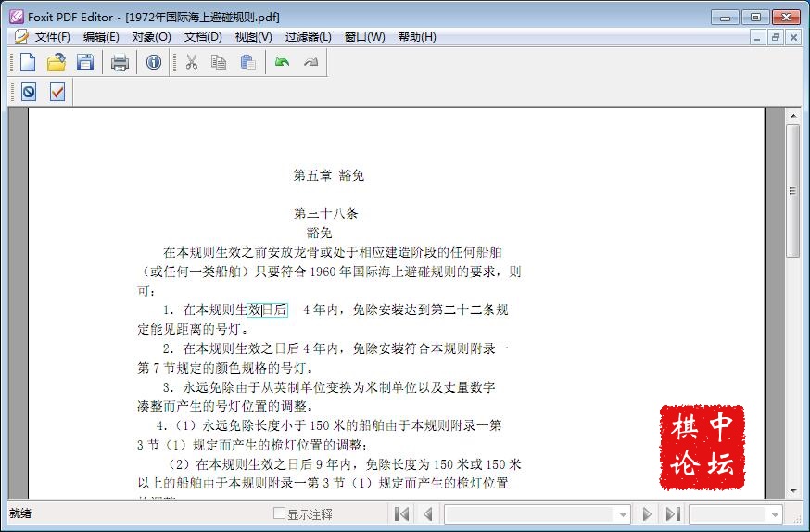Screen dimensions: 810x532
Task: Print the document with printer icon
Action: click(120, 62)
